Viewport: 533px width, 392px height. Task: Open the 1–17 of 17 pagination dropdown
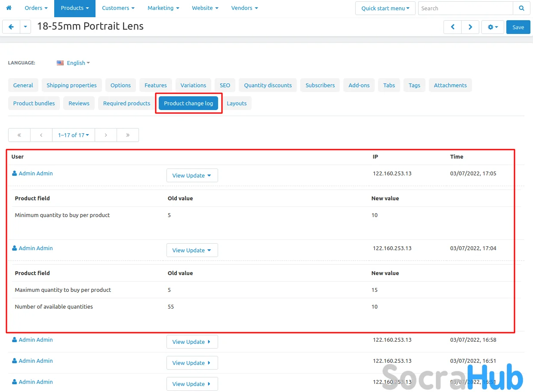point(74,135)
